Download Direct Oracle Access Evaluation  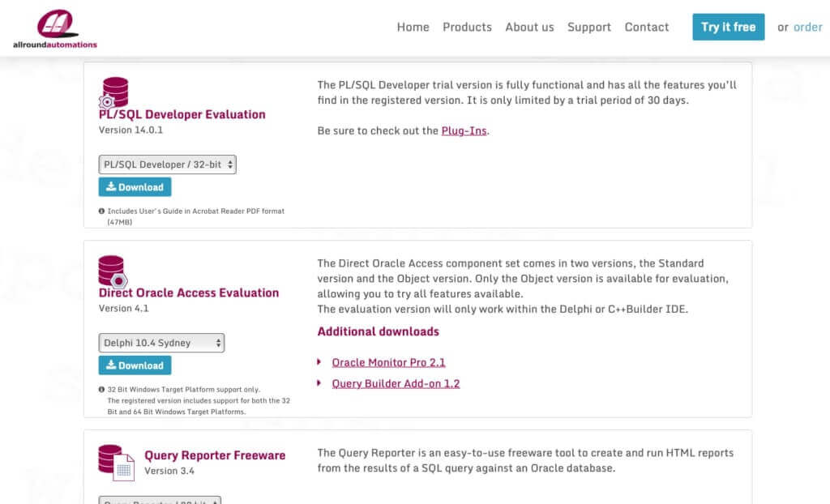coord(135,365)
